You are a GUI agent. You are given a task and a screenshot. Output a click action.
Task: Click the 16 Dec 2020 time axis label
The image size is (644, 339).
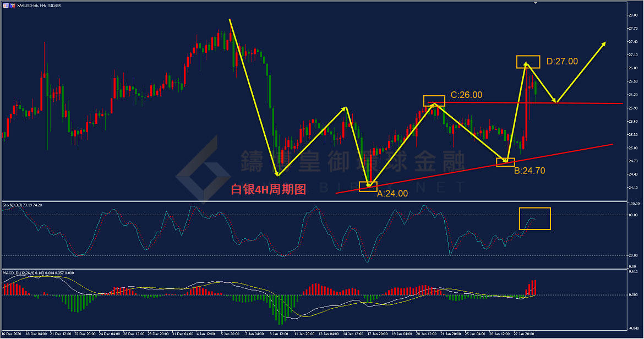coord(12,333)
